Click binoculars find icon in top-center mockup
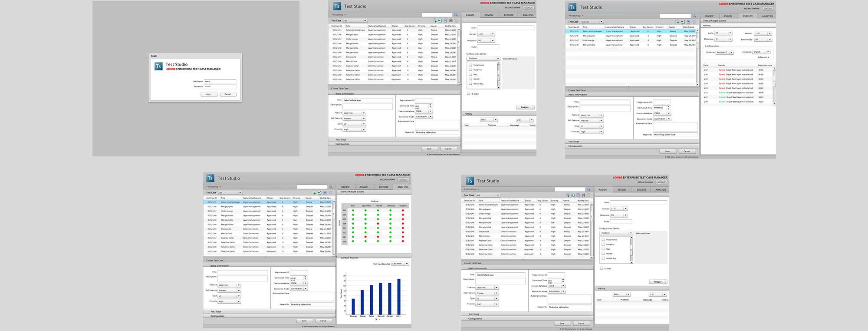 point(450,20)
